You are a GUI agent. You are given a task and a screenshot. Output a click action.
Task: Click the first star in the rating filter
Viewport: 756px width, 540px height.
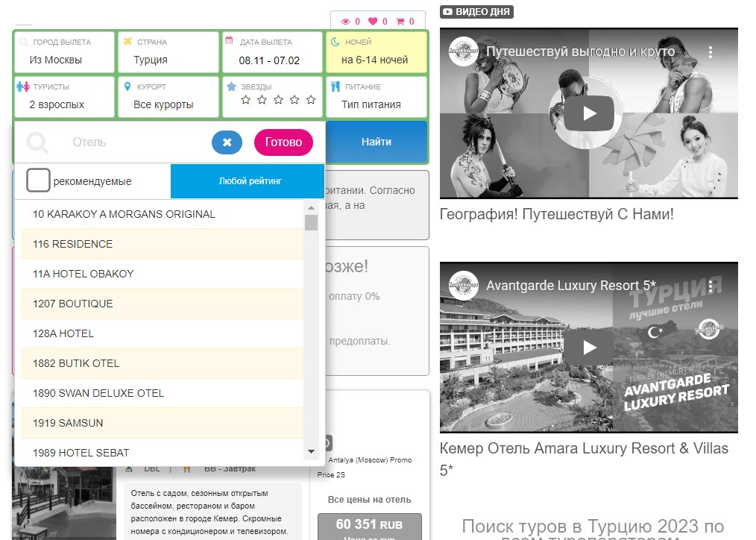244,100
